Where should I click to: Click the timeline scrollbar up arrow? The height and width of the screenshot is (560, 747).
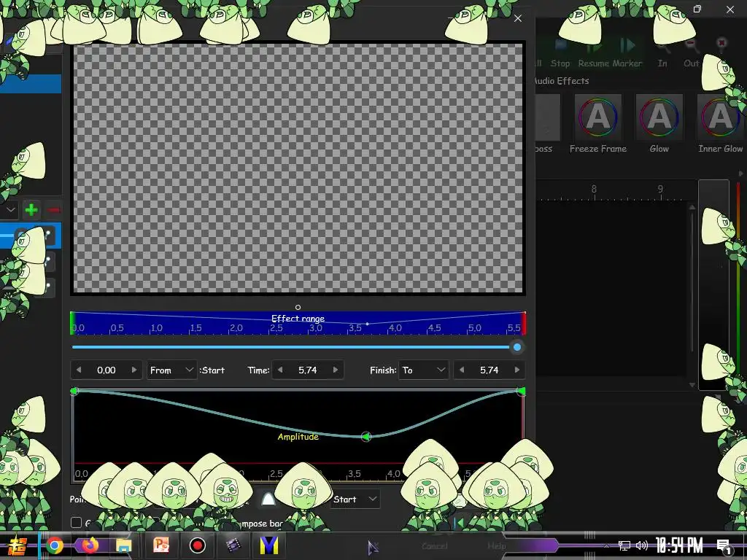692,207
